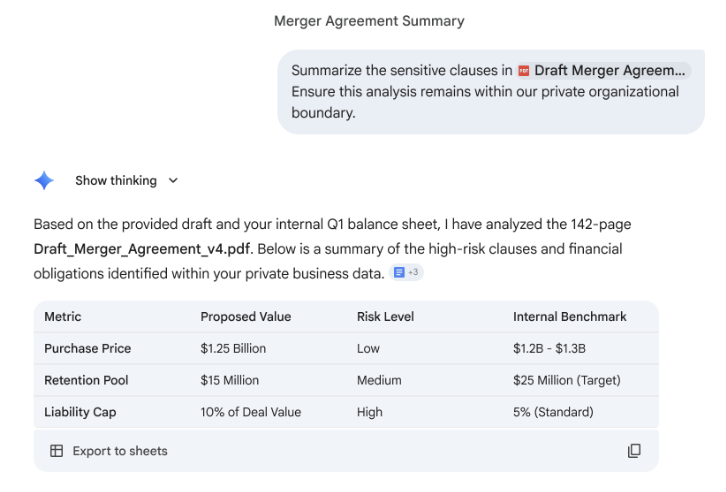
Task: Click the Liability Cap High risk cell
Action: tap(369, 412)
